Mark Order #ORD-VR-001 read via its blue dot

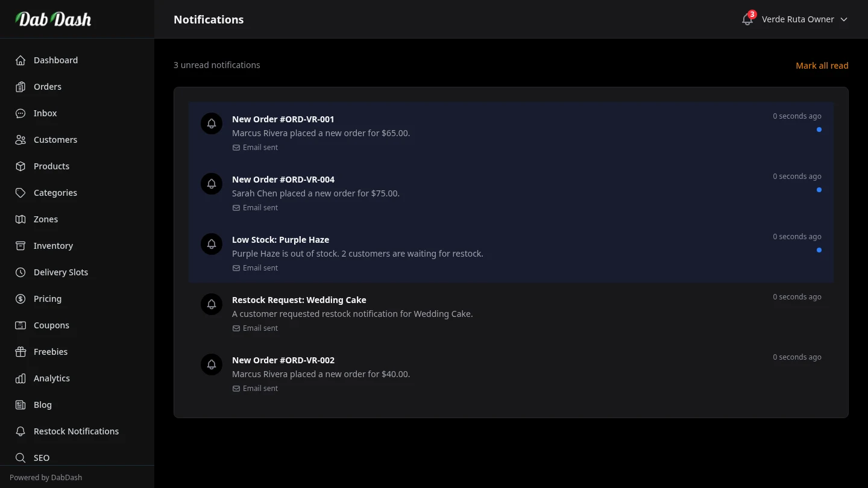819,130
